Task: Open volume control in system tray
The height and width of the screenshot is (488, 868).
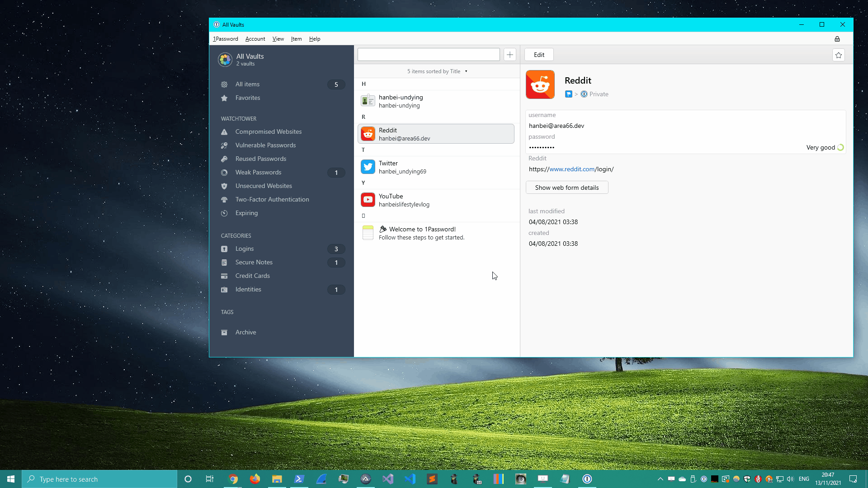Action: coord(790,479)
